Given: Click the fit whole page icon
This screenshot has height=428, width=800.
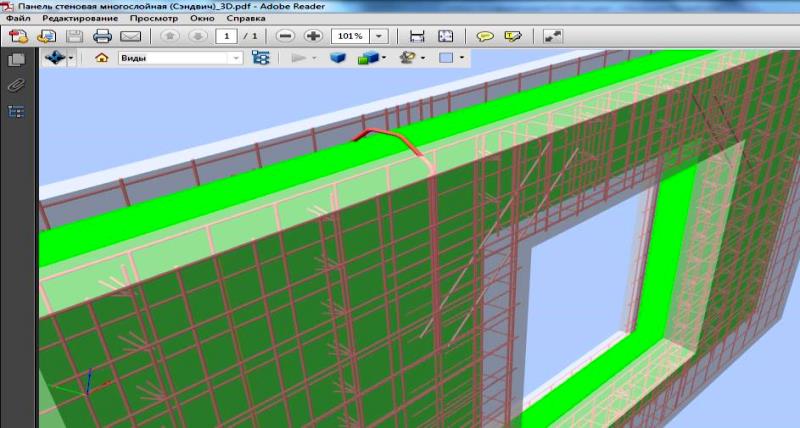Looking at the screenshot, I should [x=445, y=36].
